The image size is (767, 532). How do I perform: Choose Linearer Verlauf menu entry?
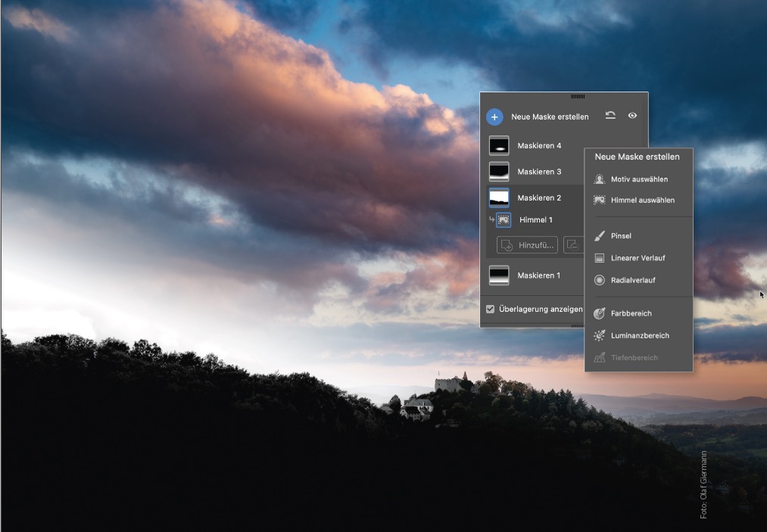pyautogui.click(x=638, y=258)
